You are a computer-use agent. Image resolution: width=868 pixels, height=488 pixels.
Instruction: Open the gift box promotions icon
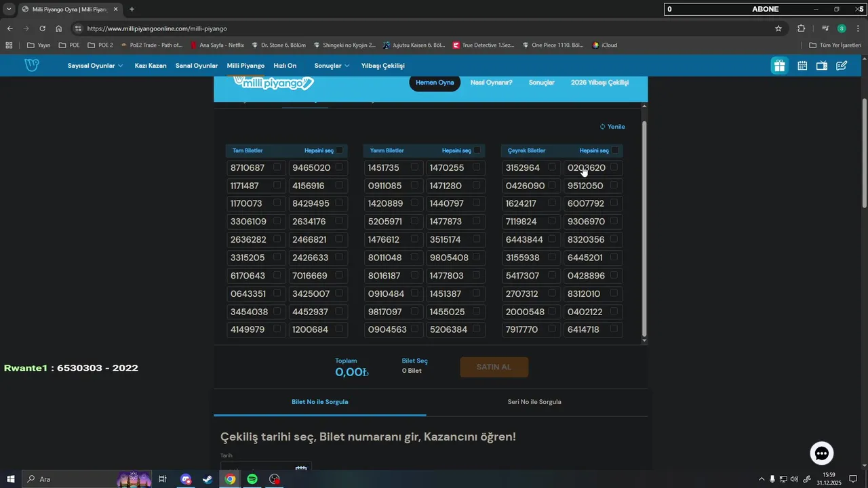779,66
